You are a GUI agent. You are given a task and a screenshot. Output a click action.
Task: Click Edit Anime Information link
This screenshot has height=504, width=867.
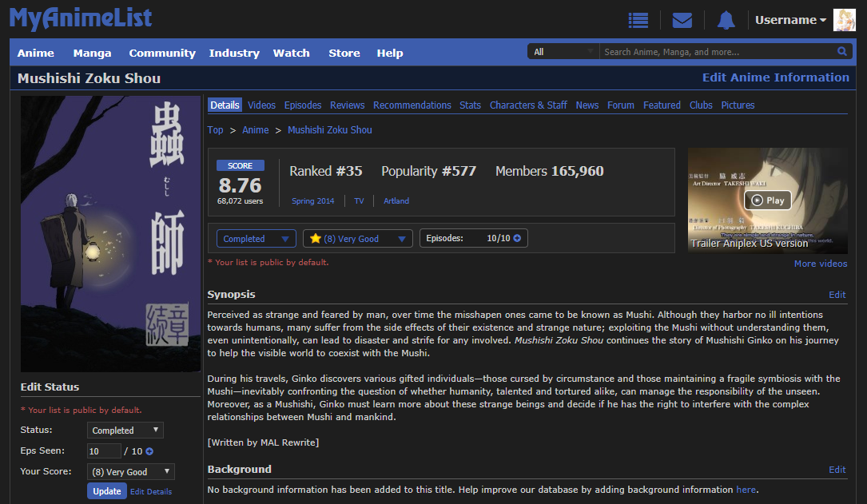click(775, 77)
